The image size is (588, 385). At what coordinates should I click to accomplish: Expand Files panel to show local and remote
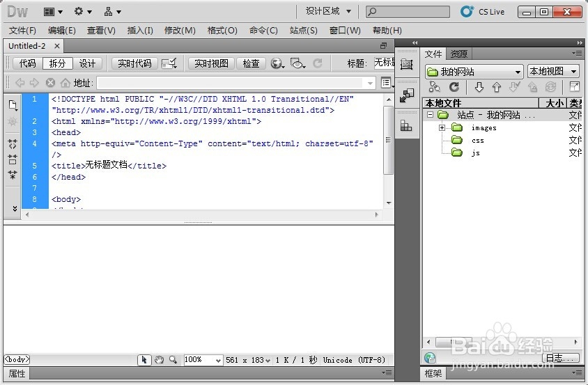tap(574, 86)
